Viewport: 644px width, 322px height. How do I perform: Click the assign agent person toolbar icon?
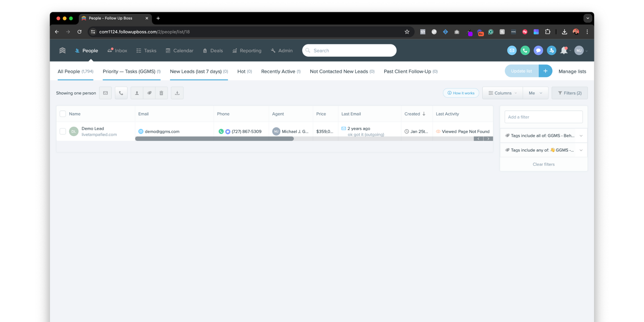click(137, 93)
